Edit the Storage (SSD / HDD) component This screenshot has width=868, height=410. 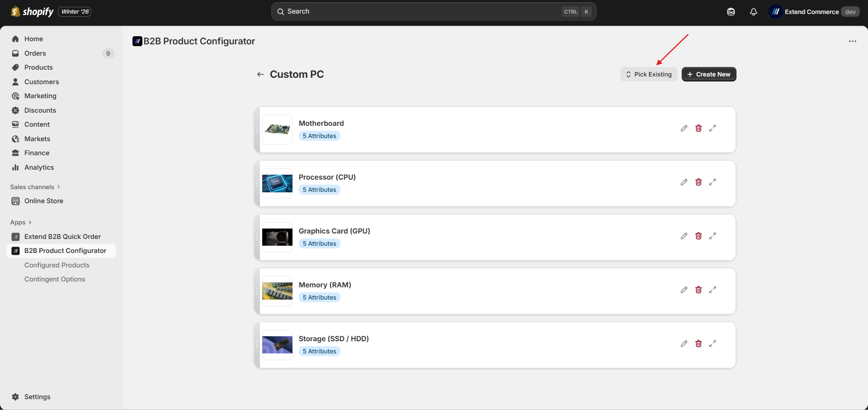click(x=684, y=344)
